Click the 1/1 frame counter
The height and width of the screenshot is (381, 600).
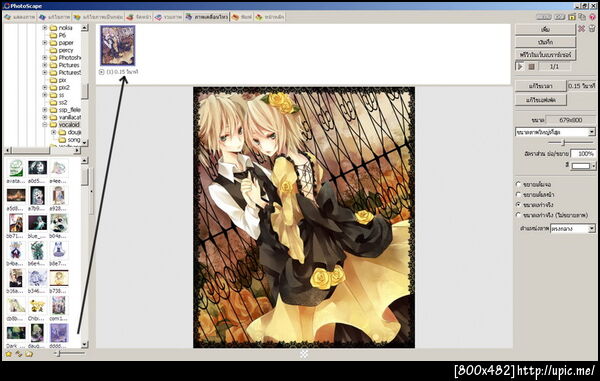554,67
